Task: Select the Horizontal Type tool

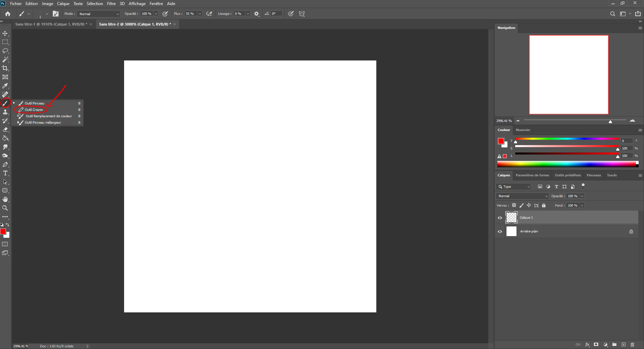Action: pyautogui.click(x=5, y=173)
